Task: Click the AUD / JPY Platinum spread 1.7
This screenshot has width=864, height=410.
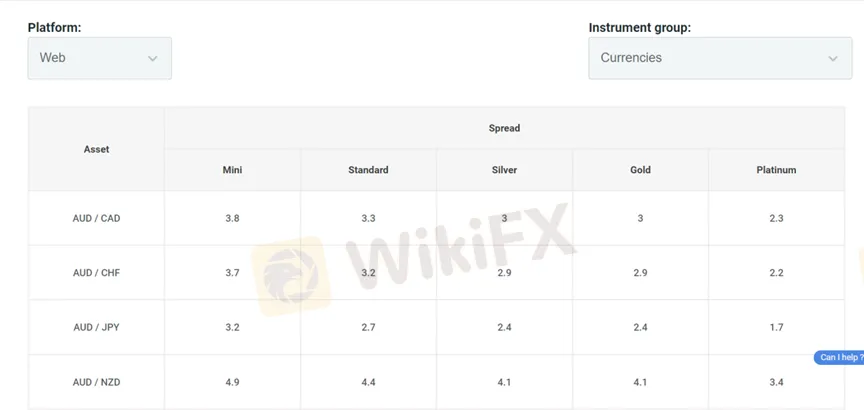Action: [x=776, y=327]
